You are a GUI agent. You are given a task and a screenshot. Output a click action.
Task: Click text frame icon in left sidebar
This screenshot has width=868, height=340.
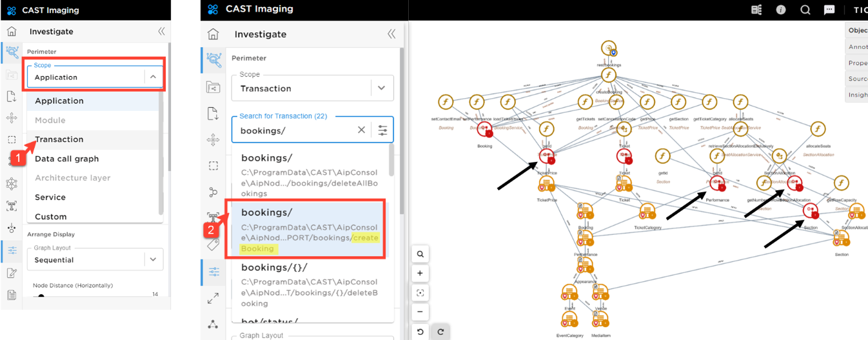click(x=11, y=206)
